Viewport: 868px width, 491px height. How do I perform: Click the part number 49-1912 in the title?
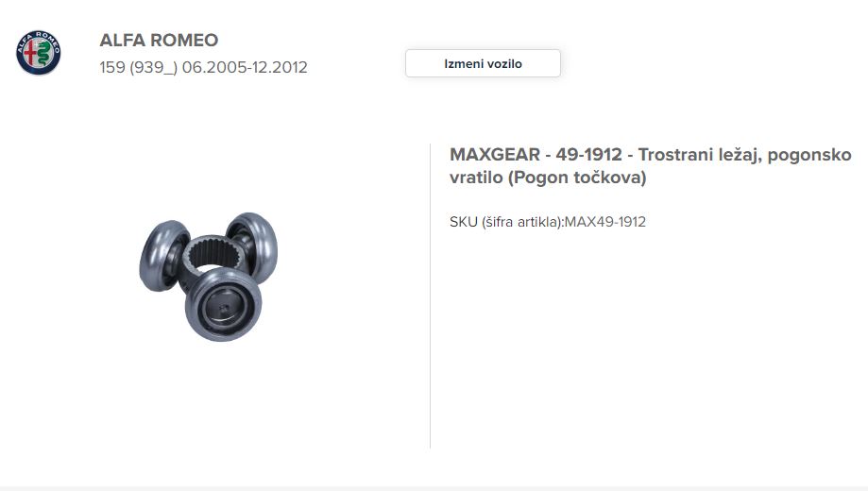589,155
